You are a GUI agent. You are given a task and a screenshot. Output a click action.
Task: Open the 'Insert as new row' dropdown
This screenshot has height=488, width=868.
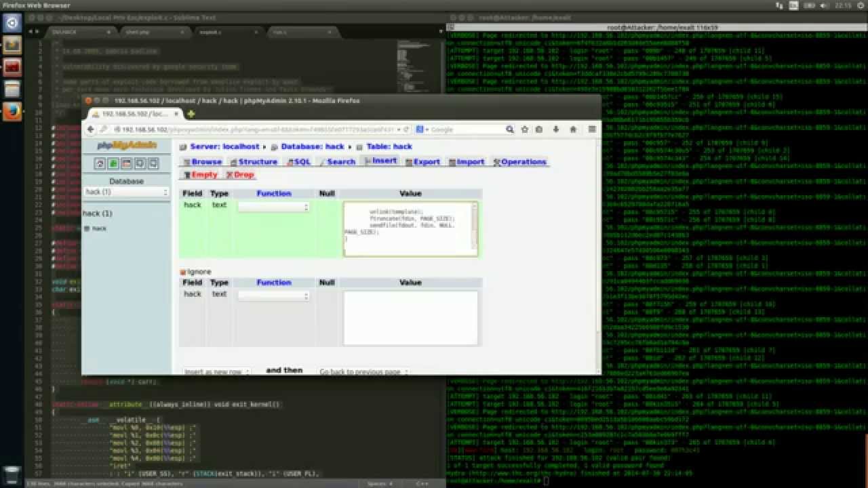click(x=217, y=371)
